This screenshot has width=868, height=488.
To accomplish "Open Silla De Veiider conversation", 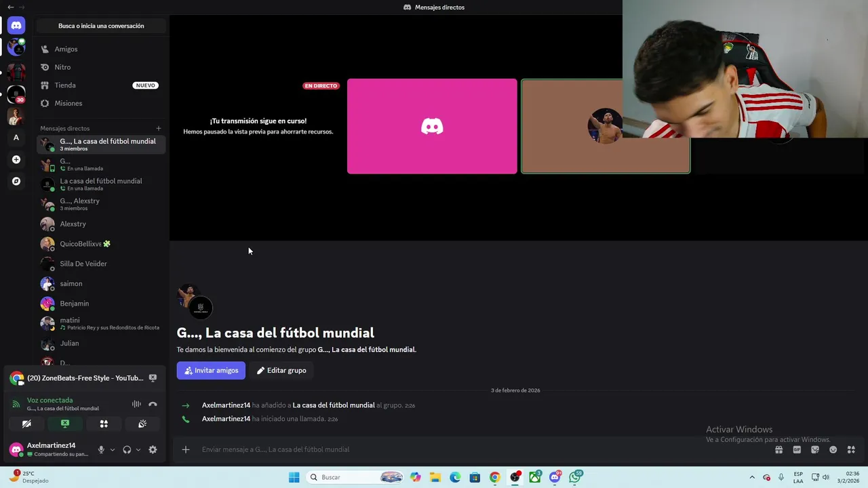I will click(101, 264).
